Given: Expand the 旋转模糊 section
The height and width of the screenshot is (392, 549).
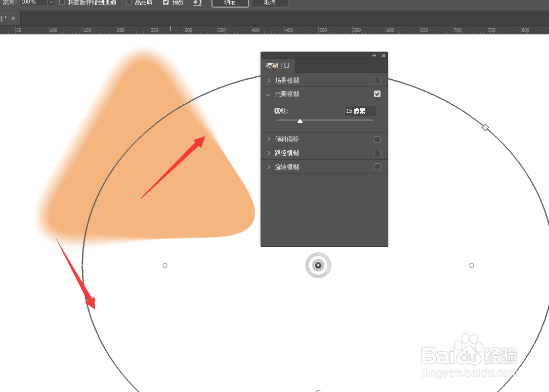Looking at the screenshot, I should (x=269, y=167).
